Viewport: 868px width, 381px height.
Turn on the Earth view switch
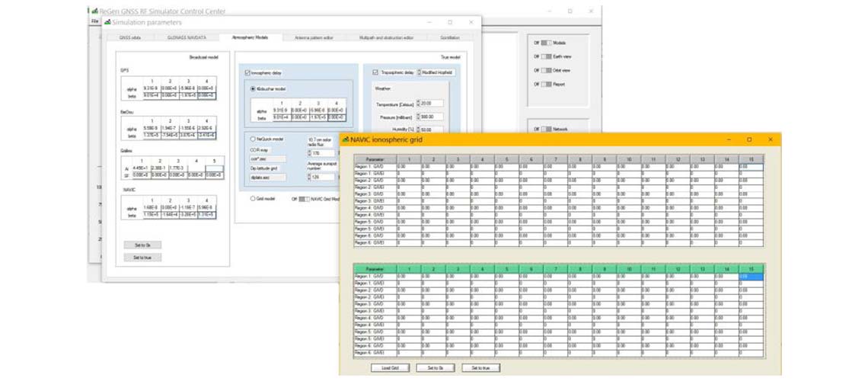click(x=546, y=56)
